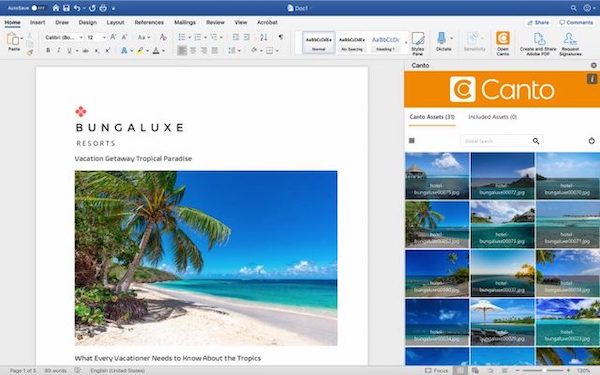Screen dimensions: 600x375
Task: Open the Acrobat ribbon tab
Action: coord(267,23)
